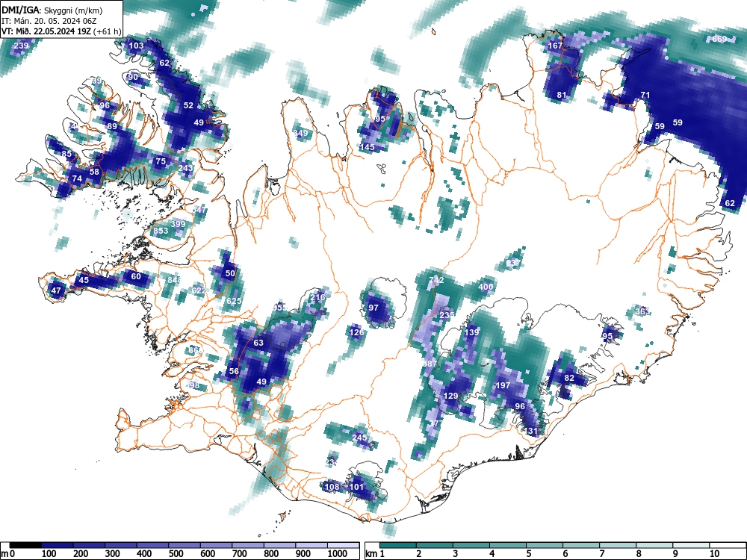
Task: Click the 669 value at the top right
Action: click(719, 39)
